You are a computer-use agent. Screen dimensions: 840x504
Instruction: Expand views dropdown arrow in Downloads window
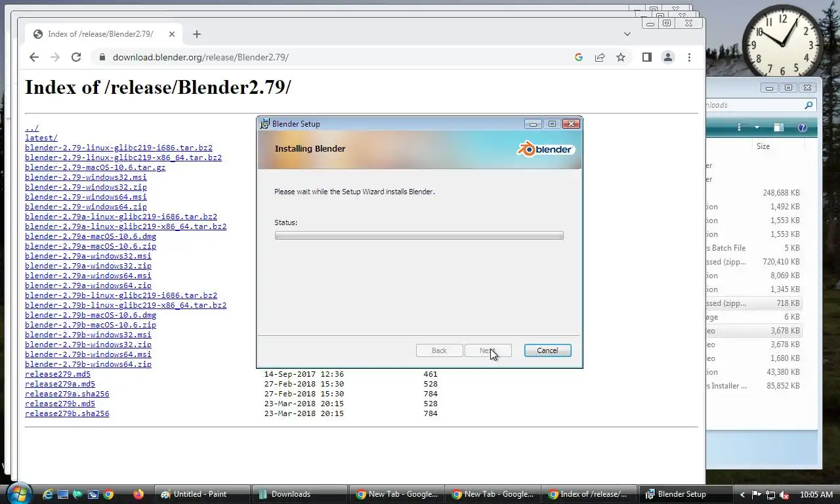tap(757, 127)
